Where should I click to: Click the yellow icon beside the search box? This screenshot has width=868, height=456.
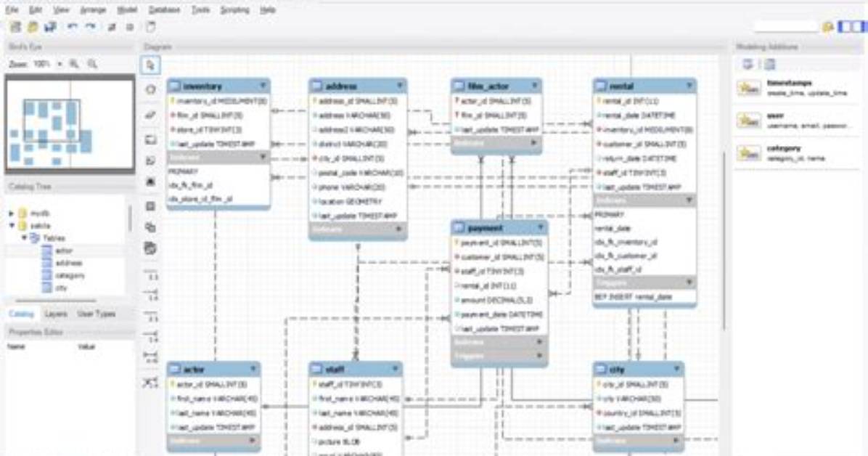[828, 27]
